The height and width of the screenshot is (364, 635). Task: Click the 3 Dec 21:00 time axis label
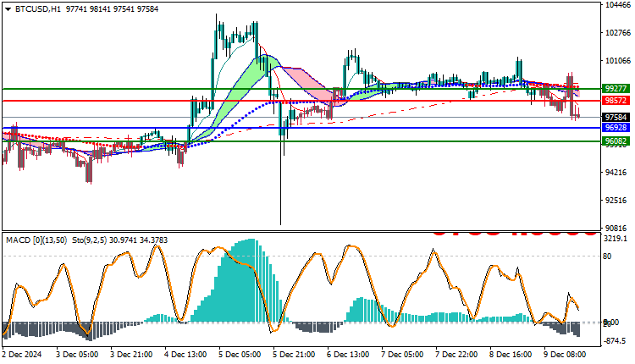pyautogui.click(x=131, y=355)
